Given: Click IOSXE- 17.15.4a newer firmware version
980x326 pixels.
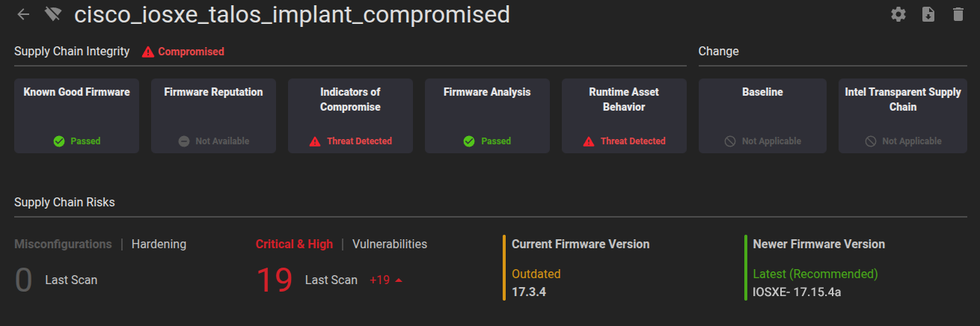Looking at the screenshot, I should [797, 292].
